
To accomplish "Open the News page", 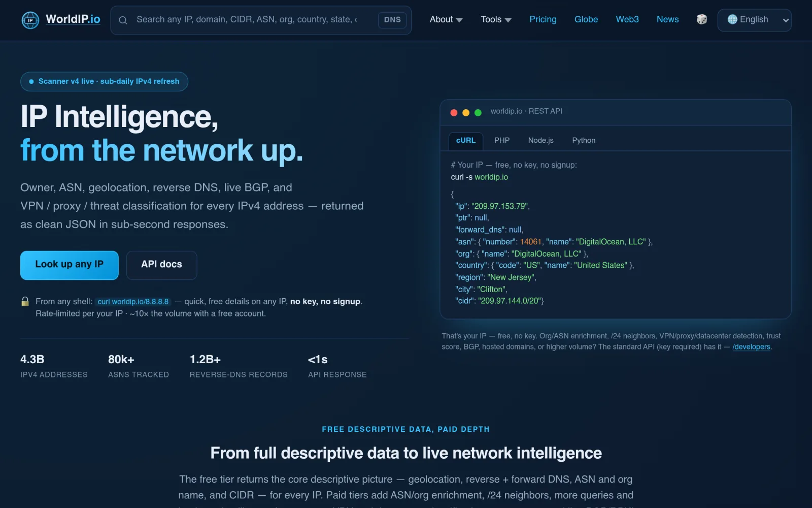I will [x=667, y=19].
